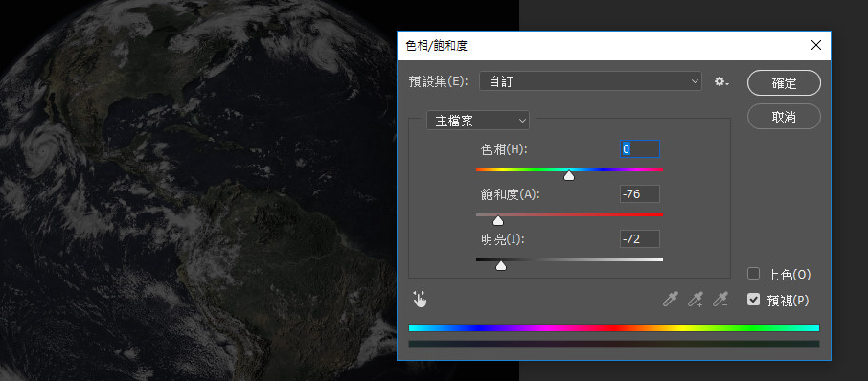Click the 色相 hue slider handle
Viewport: 868px width, 381px height.
click(x=568, y=176)
